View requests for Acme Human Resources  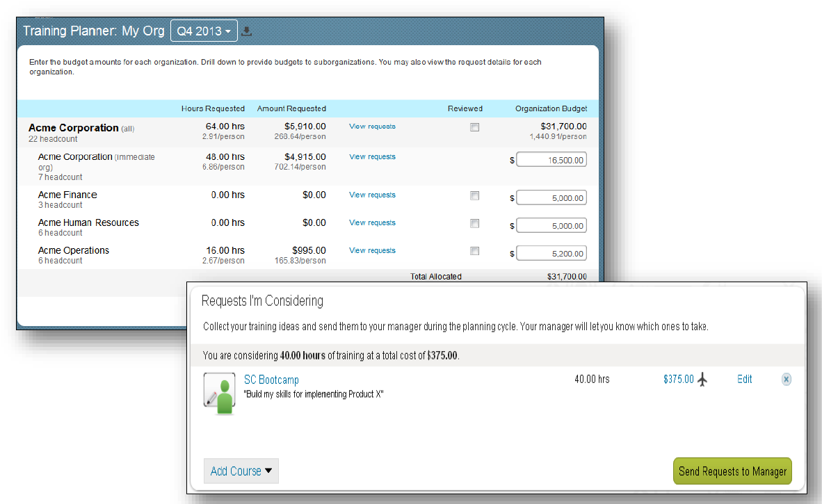[372, 222]
